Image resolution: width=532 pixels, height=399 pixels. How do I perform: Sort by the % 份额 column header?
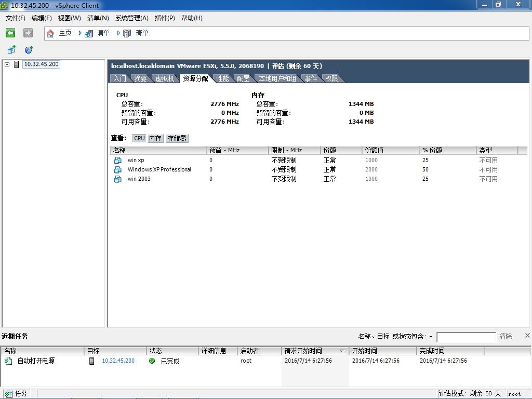point(447,150)
